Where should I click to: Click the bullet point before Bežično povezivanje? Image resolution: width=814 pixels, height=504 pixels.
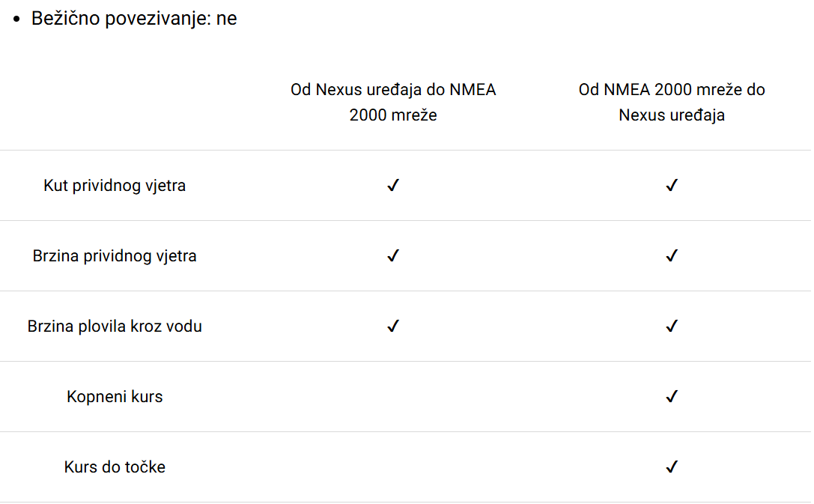tap(16, 19)
